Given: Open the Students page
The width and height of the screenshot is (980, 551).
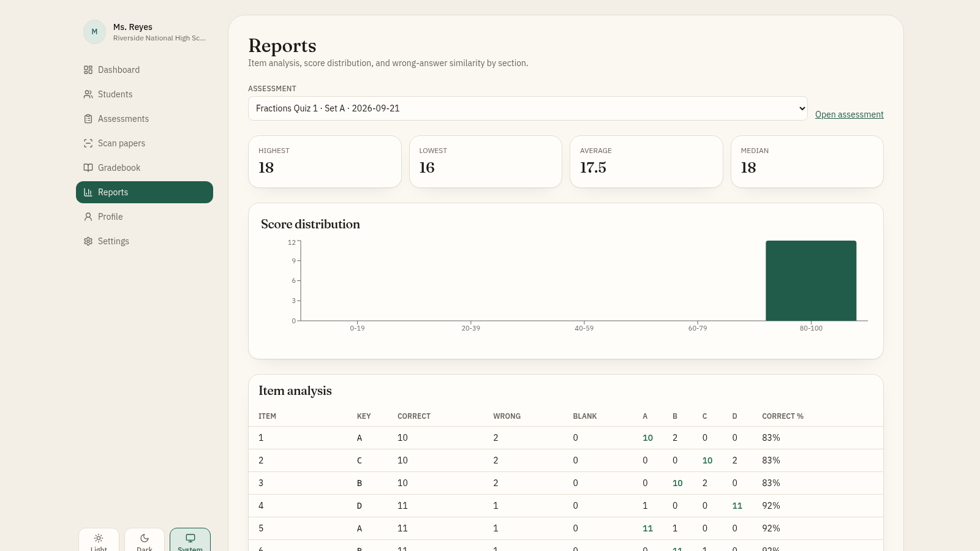Looking at the screenshot, I should point(145,94).
